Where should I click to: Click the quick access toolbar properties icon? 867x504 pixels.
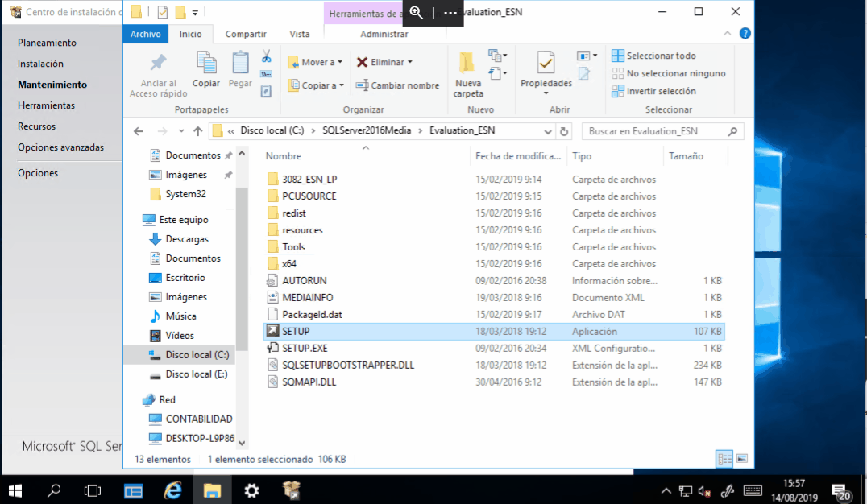coord(163,11)
